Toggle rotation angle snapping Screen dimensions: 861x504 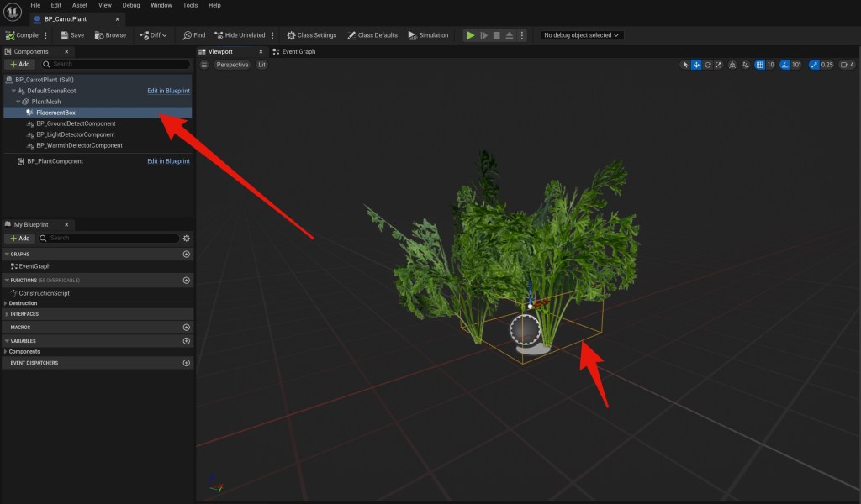pyautogui.click(x=785, y=65)
